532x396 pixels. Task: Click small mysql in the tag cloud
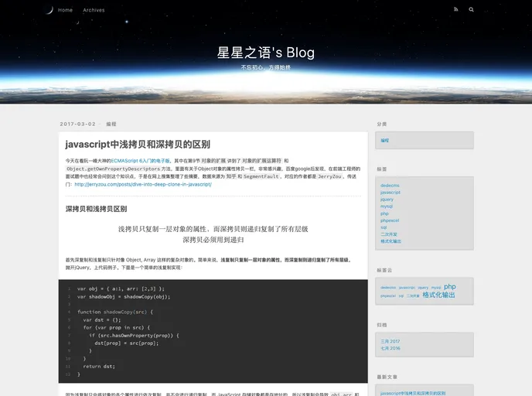436,288
